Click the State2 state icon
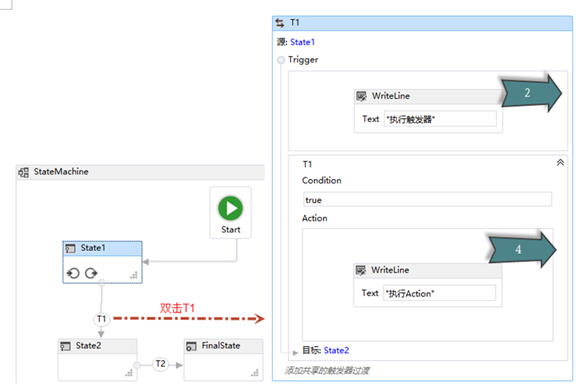Screen dimensions: 576x384 (65, 346)
